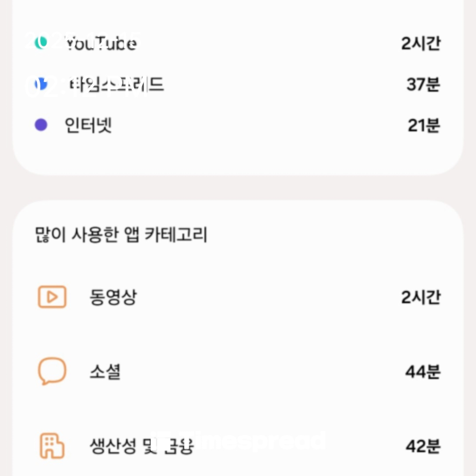Select the 많이 사용한 앱 카테고리 heading
This screenshot has height=476, width=476.
(x=121, y=234)
